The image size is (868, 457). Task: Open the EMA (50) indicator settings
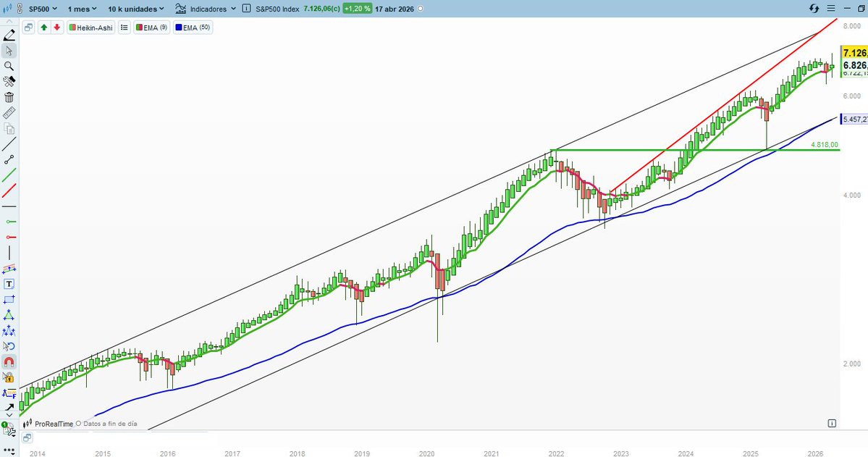(193, 27)
